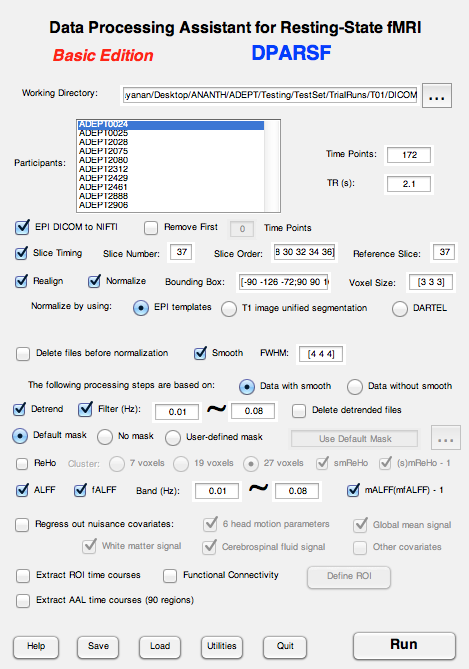
Task: Click Define ROI button
Action: click(x=349, y=576)
